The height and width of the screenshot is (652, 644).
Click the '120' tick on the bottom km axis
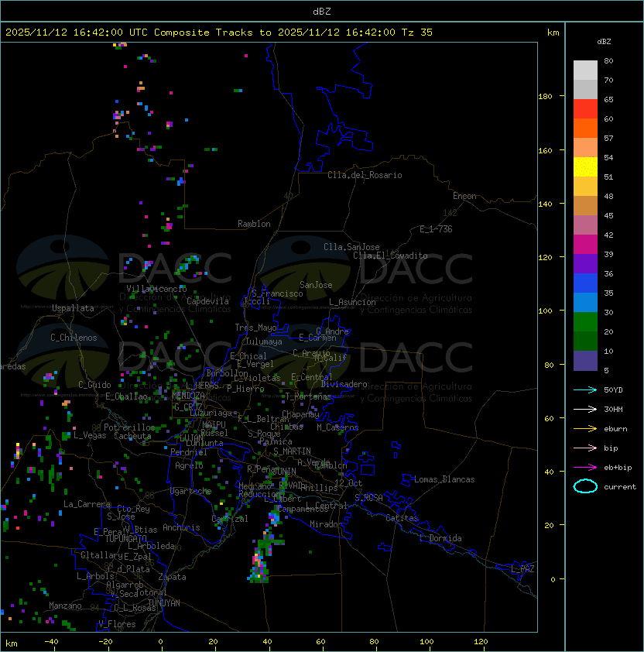tap(481, 641)
